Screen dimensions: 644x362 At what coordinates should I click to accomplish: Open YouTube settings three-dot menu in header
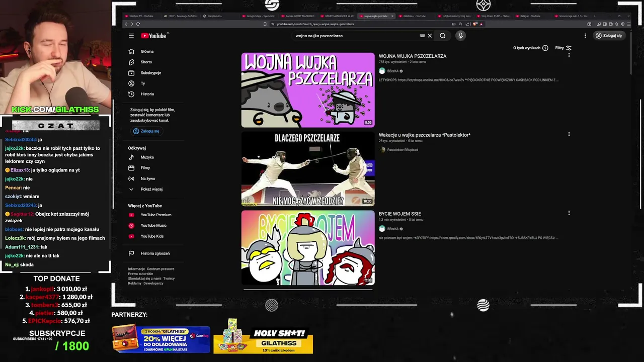tap(585, 36)
